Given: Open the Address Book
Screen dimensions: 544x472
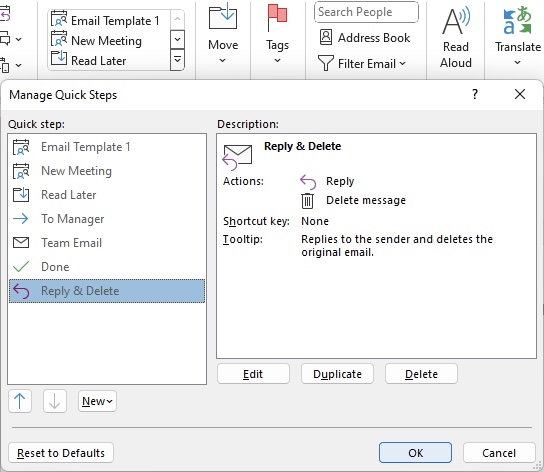Looking at the screenshot, I should 365,37.
